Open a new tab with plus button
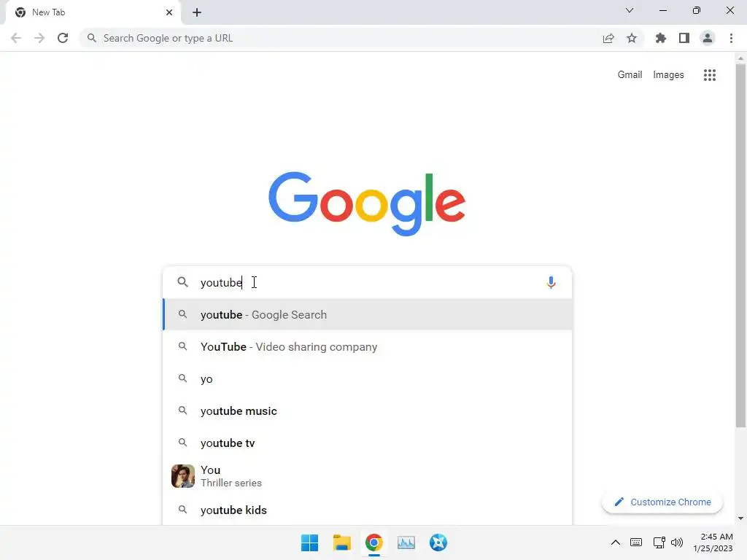Screen dimensions: 747x560 click(x=197, y=12)
